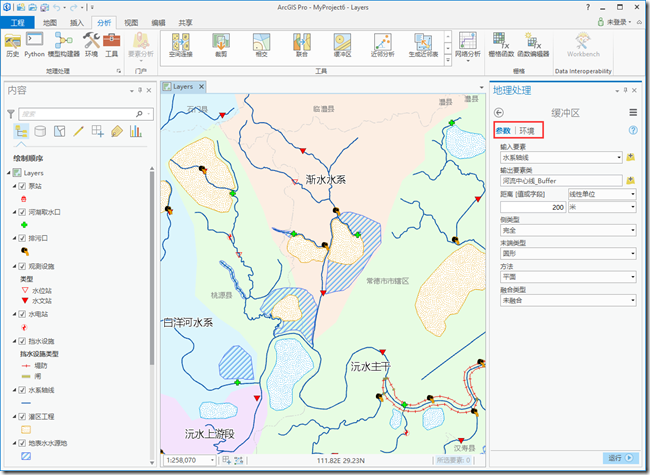Browse for 输入要素 input features
This screenshot has width=650, height=475.
point(631,157)
